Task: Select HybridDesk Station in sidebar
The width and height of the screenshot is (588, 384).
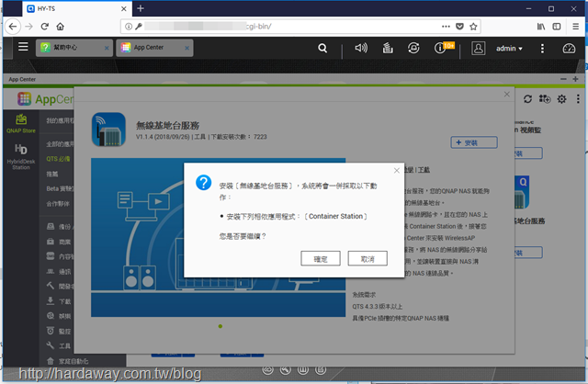Action: click(x=21, y=156)
